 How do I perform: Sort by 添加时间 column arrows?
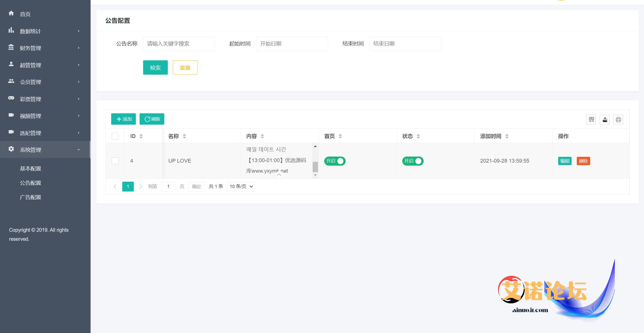pyautogui.click(x=507, y=136)
